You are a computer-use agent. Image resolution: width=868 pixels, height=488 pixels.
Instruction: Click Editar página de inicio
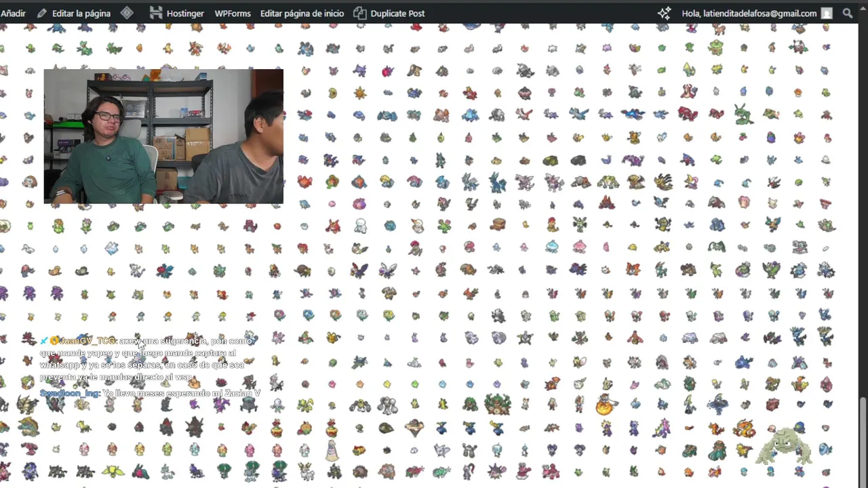[x=302, y=13]
